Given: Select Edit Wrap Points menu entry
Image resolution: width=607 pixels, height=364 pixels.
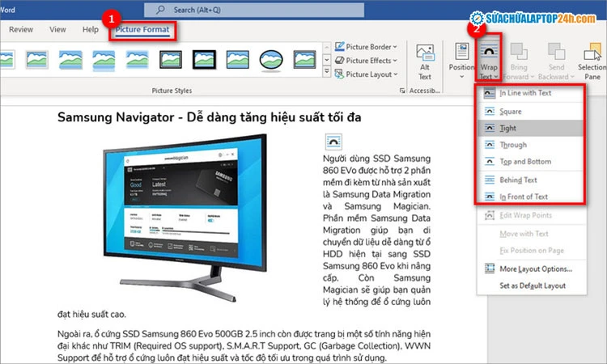Looking at the screenshot, I should coord(530,215).
